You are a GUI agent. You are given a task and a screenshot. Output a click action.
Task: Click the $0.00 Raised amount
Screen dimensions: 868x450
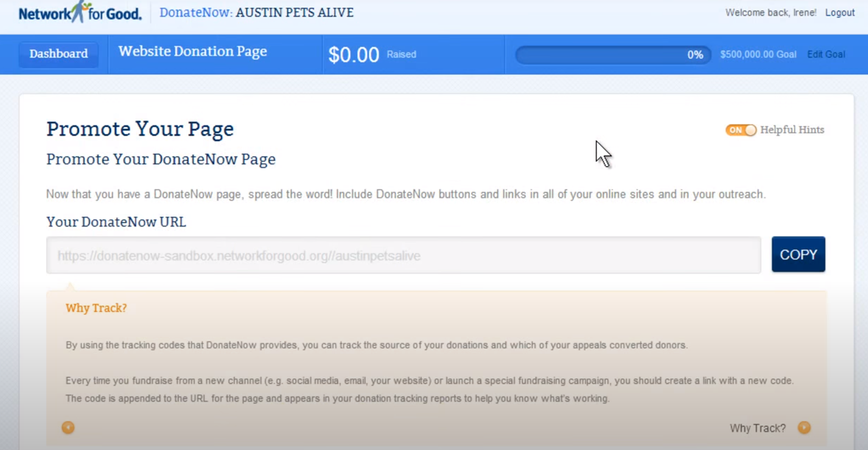[x=372, y=55]
